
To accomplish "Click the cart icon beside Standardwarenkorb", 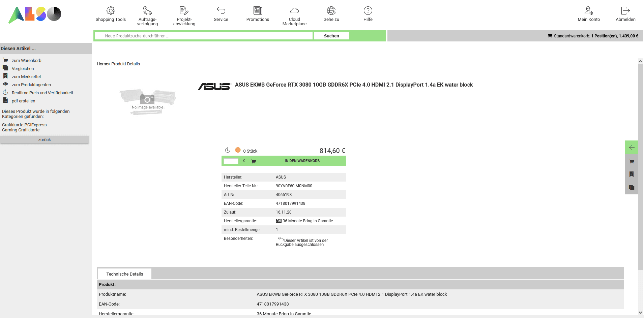I will coord(550,35).
